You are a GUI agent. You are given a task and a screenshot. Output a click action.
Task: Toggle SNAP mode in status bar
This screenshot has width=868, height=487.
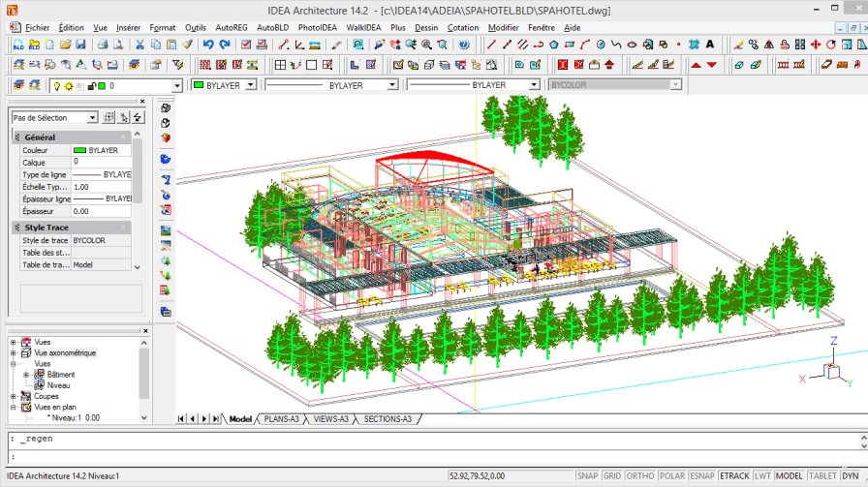point(587,476)
